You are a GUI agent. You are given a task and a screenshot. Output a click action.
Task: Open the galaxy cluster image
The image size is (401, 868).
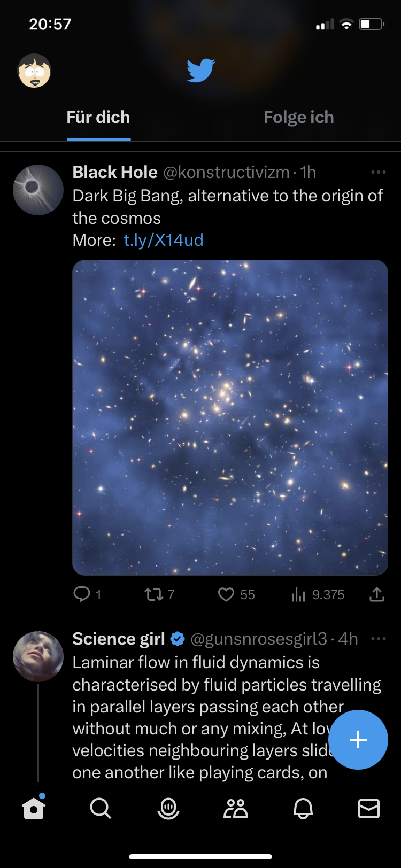(x=230, y=417)
